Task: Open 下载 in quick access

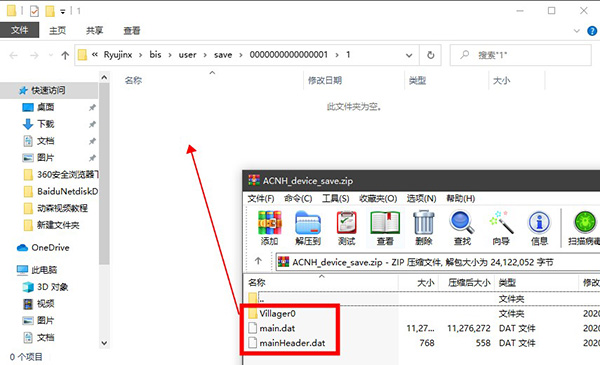Action: click(x=46, y=124)
